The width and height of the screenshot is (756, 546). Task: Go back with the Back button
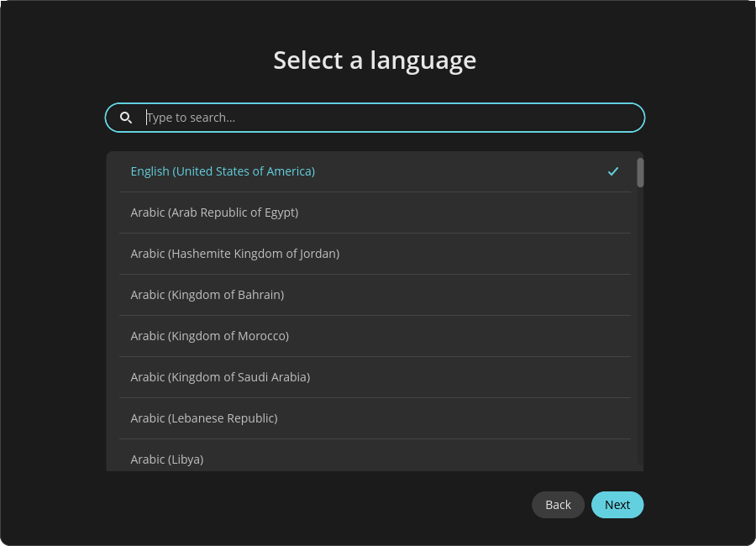pos(558,505)
